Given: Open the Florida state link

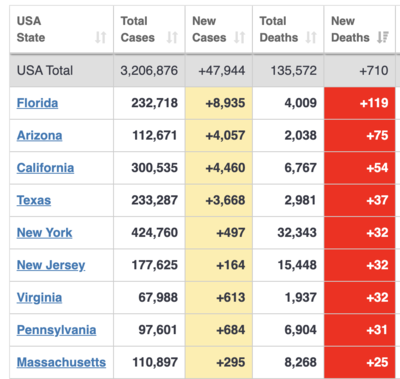Looking at the screenshot, I should pyautogui.click(x=37, y=103).
